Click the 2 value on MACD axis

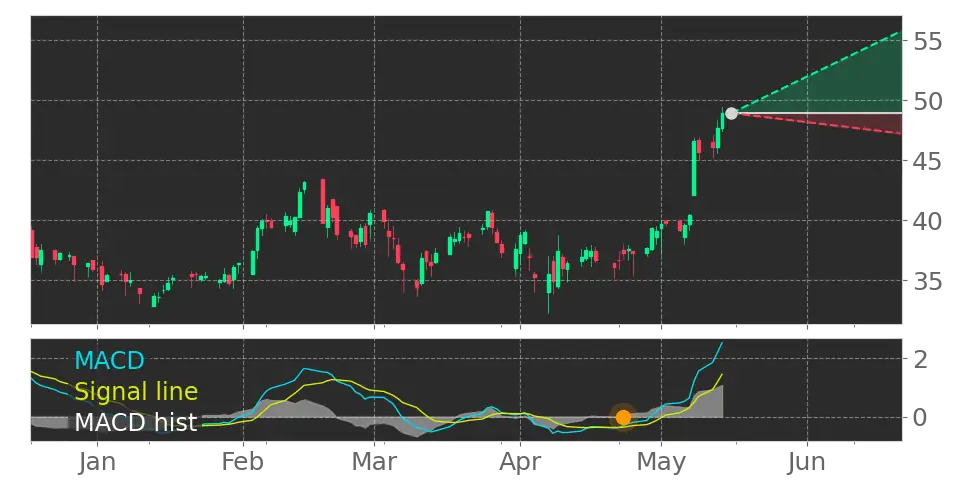[x=921, y=359]
